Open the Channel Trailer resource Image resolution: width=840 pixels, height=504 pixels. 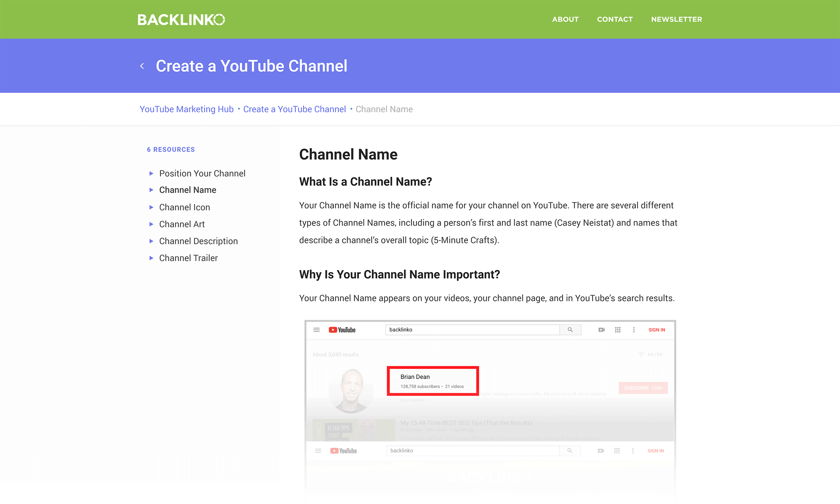(188, 258)
